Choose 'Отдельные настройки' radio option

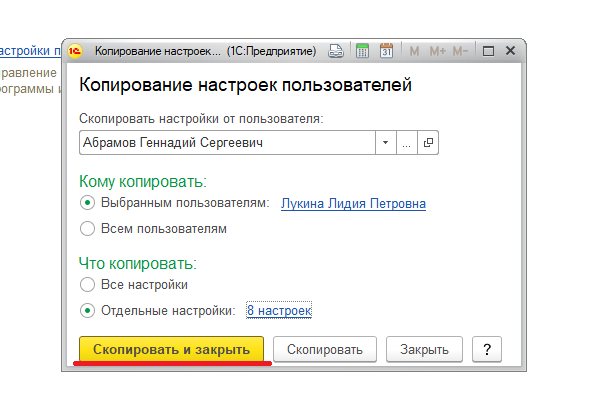coord(87,310)
